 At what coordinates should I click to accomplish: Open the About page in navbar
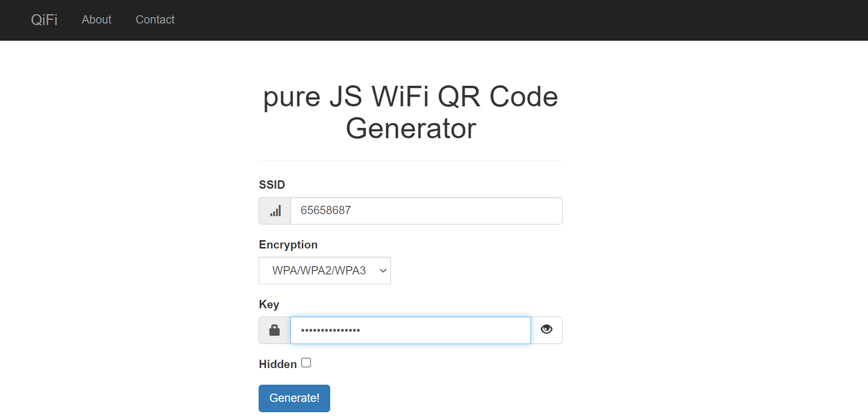pyautogui.click(x=96, y=20)
